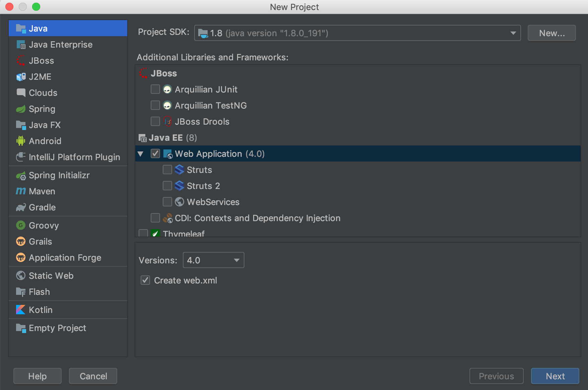Screen dimensions: 588x390
Task: Pick Empty Project from the list
Action: [x=68, y=328]
